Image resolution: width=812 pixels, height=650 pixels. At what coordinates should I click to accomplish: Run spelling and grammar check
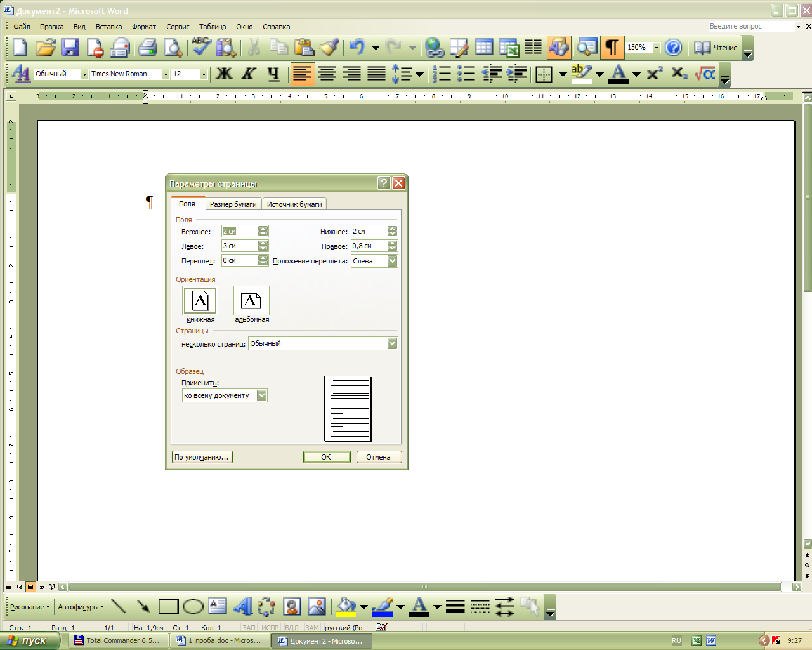202,48
